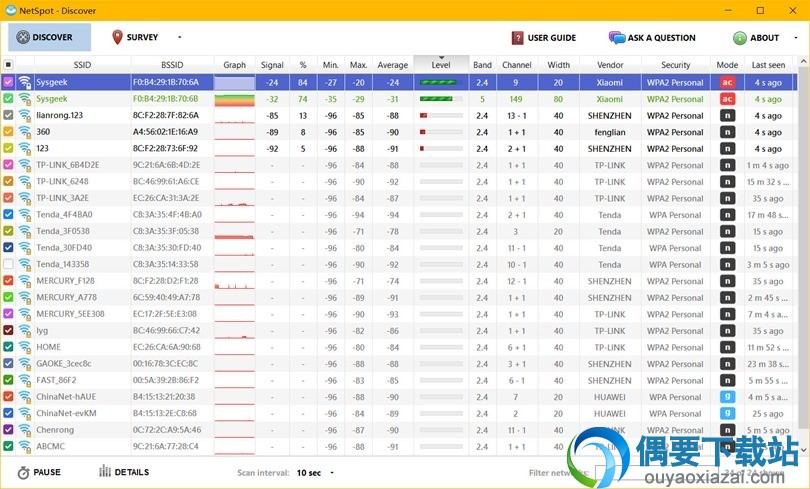This screenshot has width=810, height=489.
Task: Expand the Survey dropdown arrow
Action: click(180, 37)
